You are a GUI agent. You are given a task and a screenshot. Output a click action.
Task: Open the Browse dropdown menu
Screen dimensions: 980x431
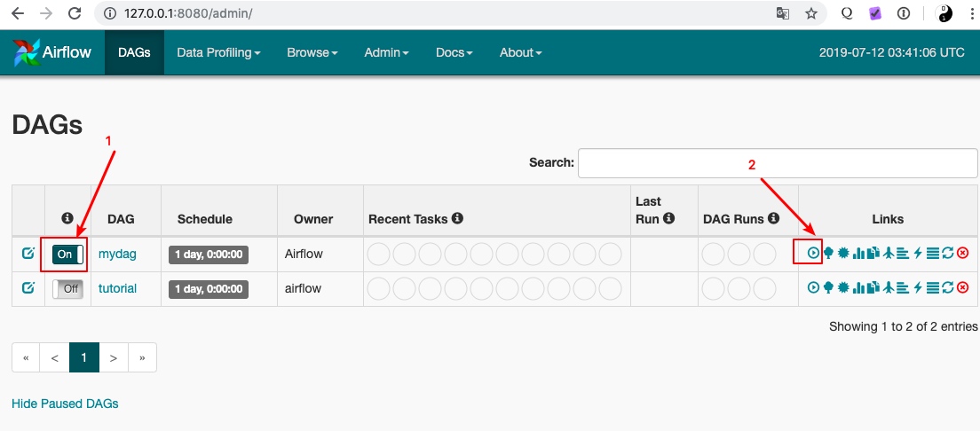tap(312, 52)
